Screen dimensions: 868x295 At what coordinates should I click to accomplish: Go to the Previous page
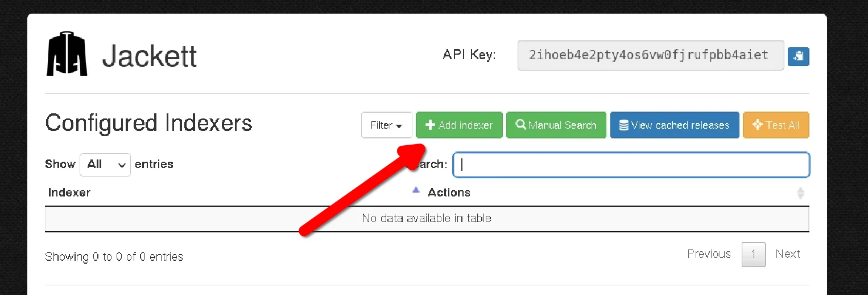(x=709, y=254)
